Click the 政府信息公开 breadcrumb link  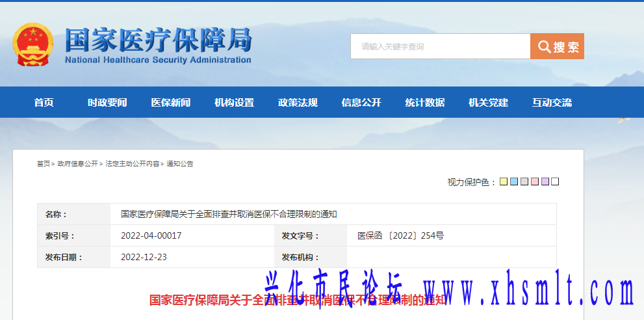77,164
